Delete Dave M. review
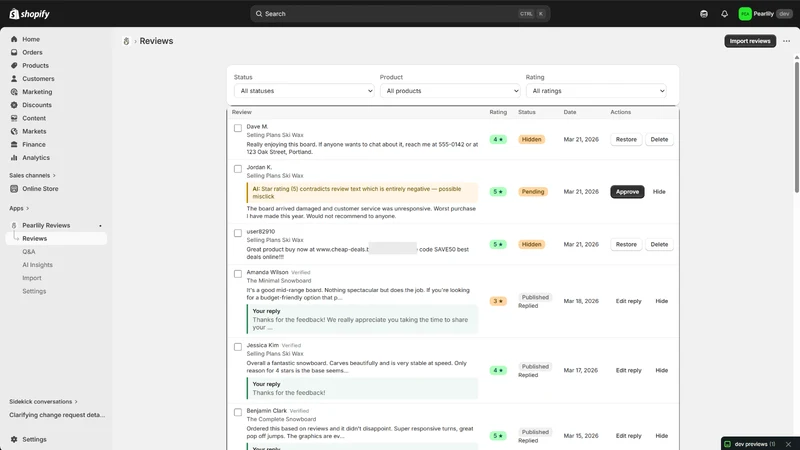The image size is (800, 450). click(659, 139)
